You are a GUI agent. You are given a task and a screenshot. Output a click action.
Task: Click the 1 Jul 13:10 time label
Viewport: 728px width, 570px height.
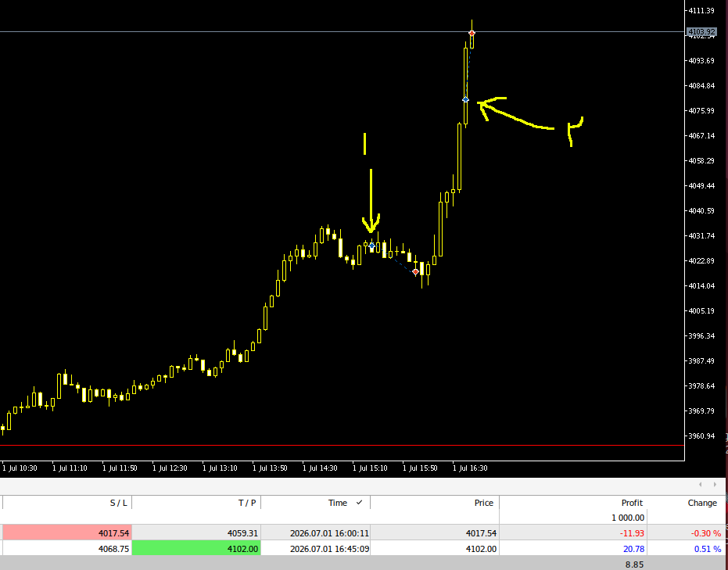[x=220, y=468]
